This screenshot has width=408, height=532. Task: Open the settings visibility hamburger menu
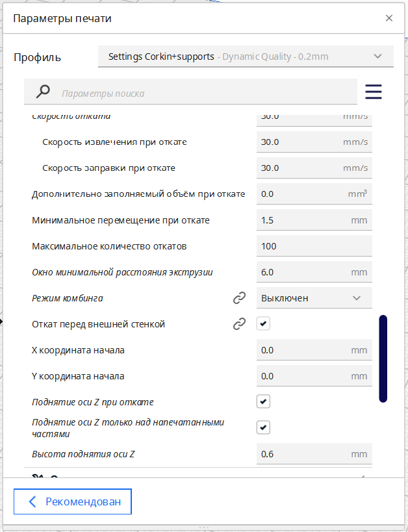pyautogui.click(x=374, y=92)
